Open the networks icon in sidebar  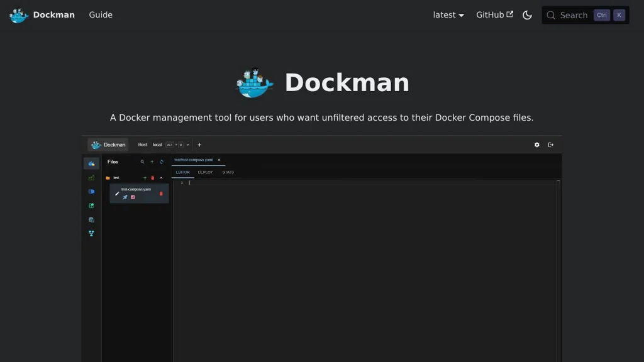(x=91, y=234)
